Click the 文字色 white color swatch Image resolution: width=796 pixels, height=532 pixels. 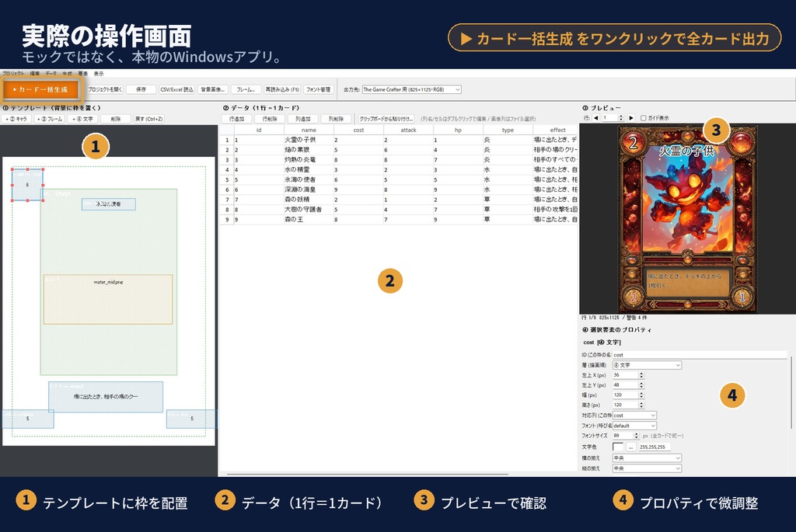[618, 447]
